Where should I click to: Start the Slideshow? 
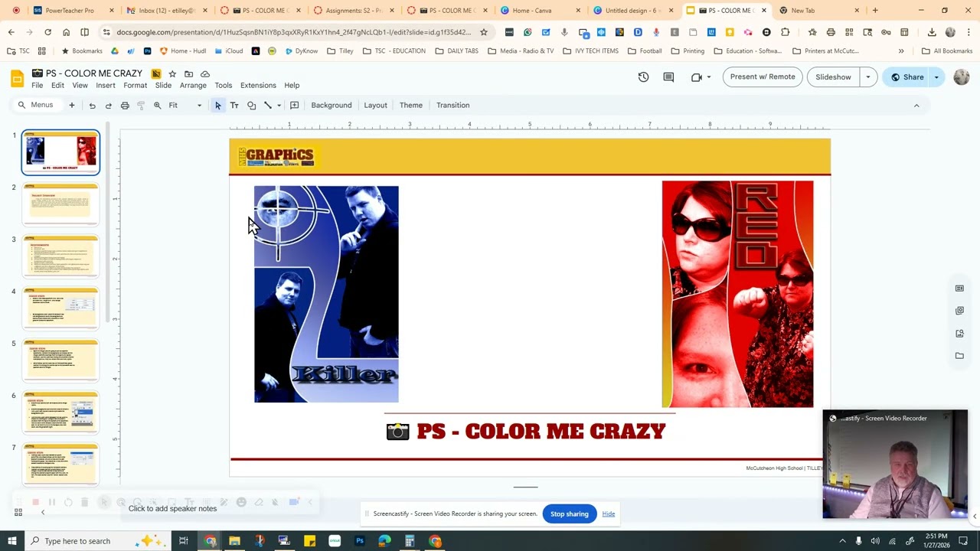coord(833,77)
